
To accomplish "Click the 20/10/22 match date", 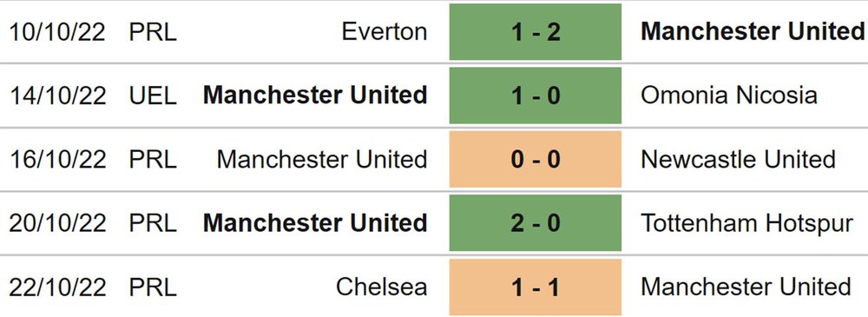I will click(x=57, y=223).
